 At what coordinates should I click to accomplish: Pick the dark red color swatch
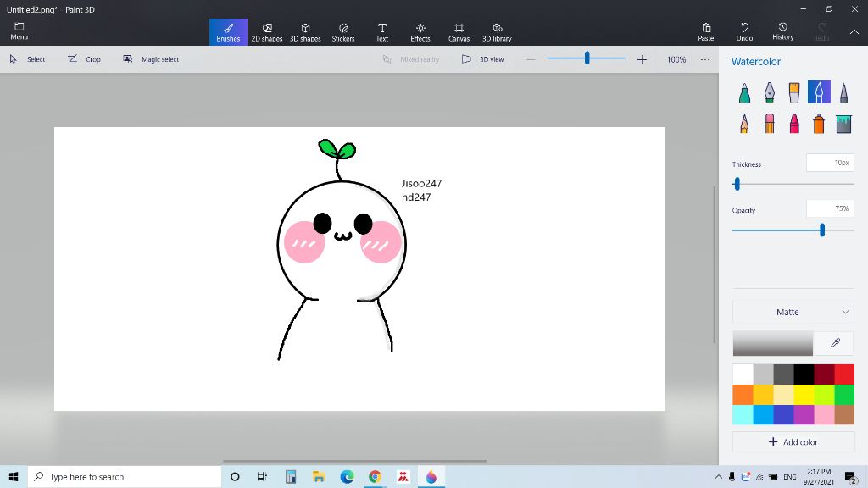(824, 374)
